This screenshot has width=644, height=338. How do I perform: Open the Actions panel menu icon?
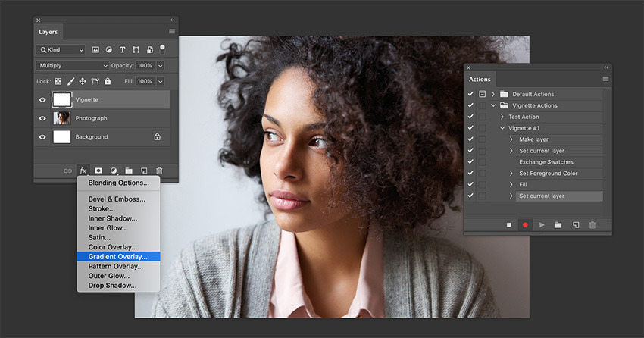[605, 79]
